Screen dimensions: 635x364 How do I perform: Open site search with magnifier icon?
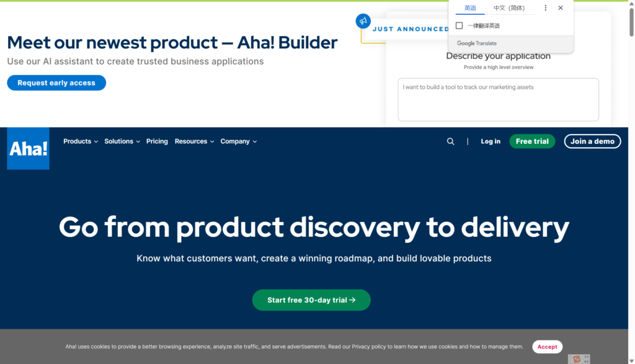click(450, 141)
